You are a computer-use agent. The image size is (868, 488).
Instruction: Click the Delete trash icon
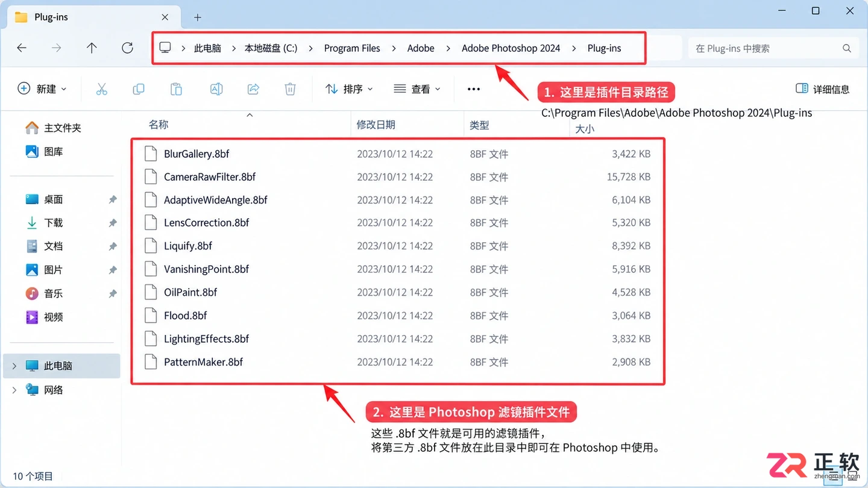(290, 89)
